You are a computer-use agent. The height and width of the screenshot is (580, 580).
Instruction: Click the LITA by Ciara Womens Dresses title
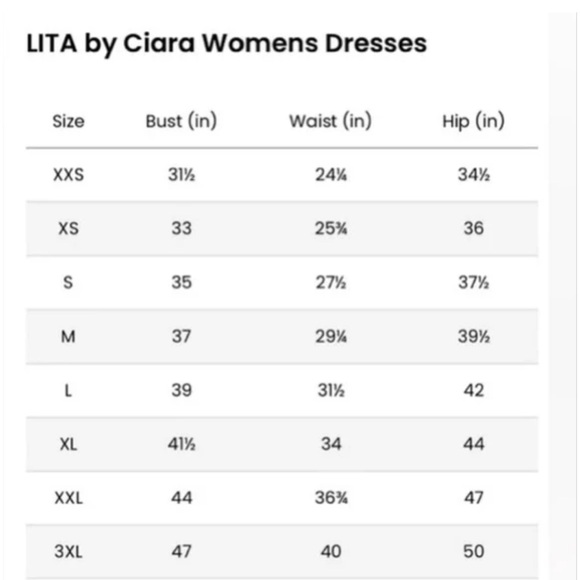click(227, 44)
